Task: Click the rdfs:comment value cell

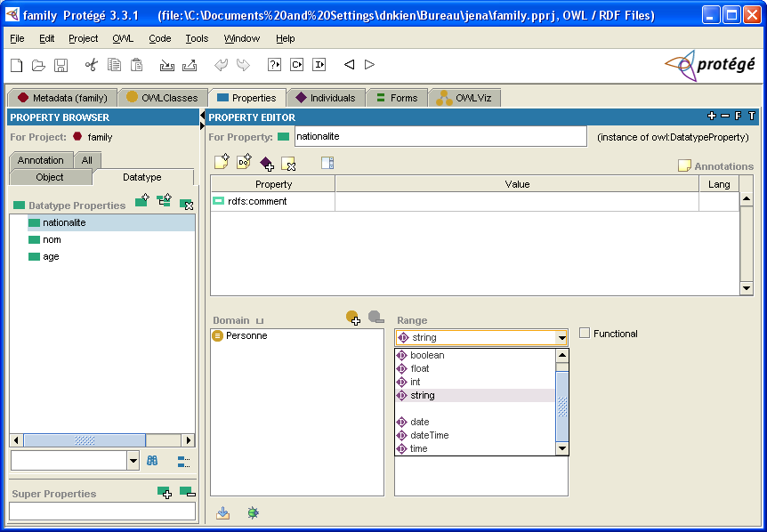Action: point(517,201)
